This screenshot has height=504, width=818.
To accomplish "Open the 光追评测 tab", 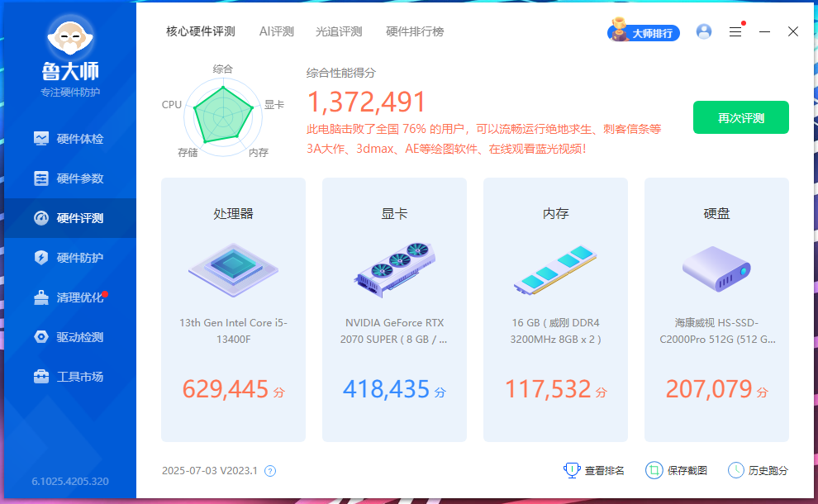I will (339, 32).
